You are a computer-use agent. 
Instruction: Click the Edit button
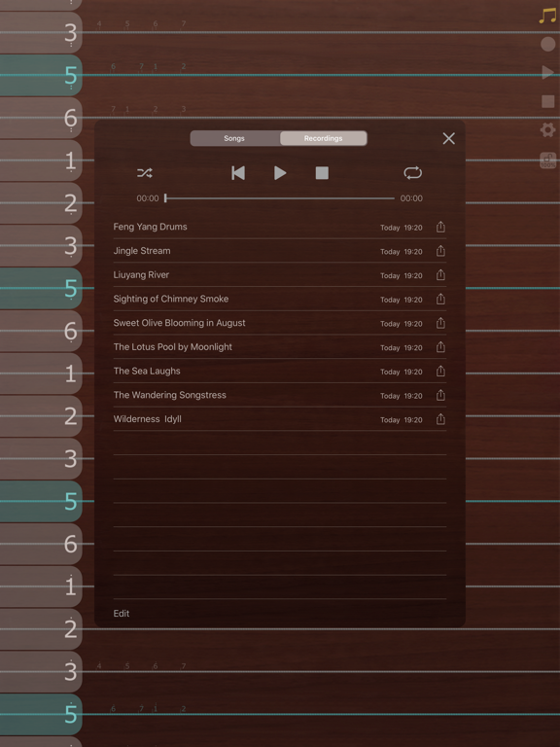pos(122,614)
